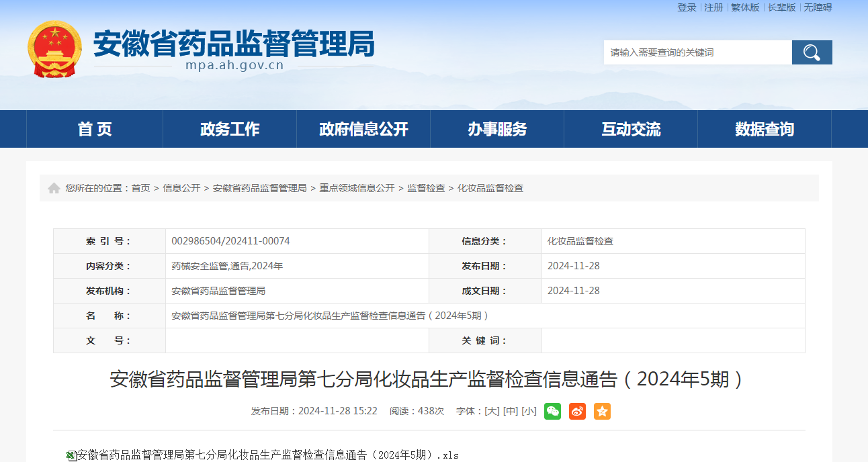Image resolution: width=868 pixels, height=462 pixels.
Task: Click 发布机构 value 安徽省药品监督管理局
Action: pos(218,291)
